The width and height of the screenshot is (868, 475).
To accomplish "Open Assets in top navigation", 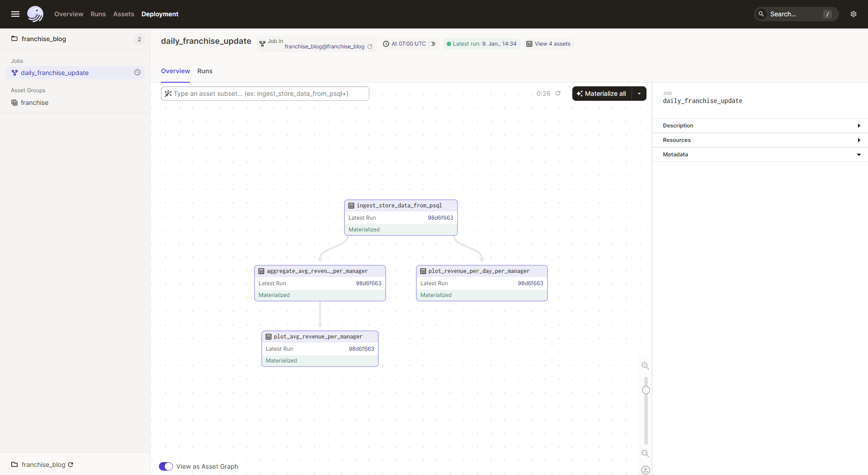I will click(123, 14).
